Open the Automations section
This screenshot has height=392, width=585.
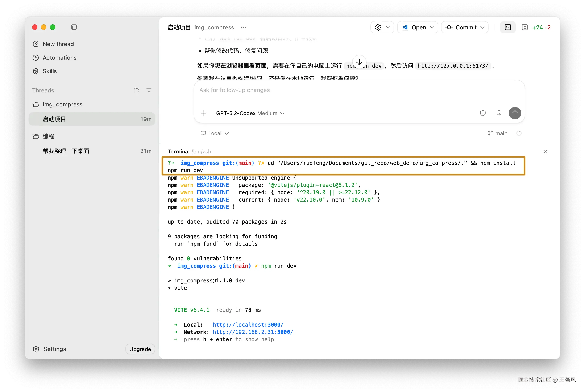[x=60, y=58]
